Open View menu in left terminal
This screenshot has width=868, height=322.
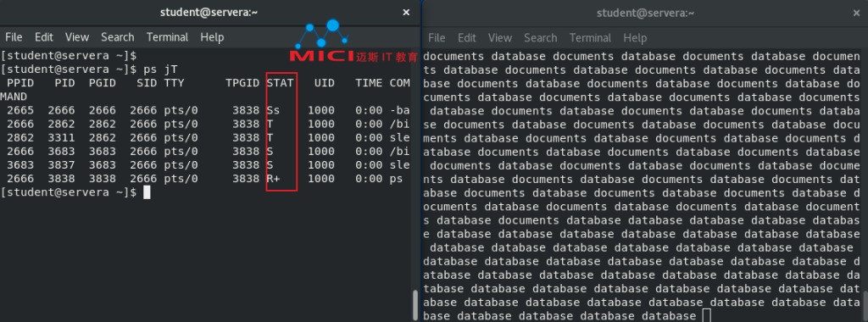coord(77,37)
